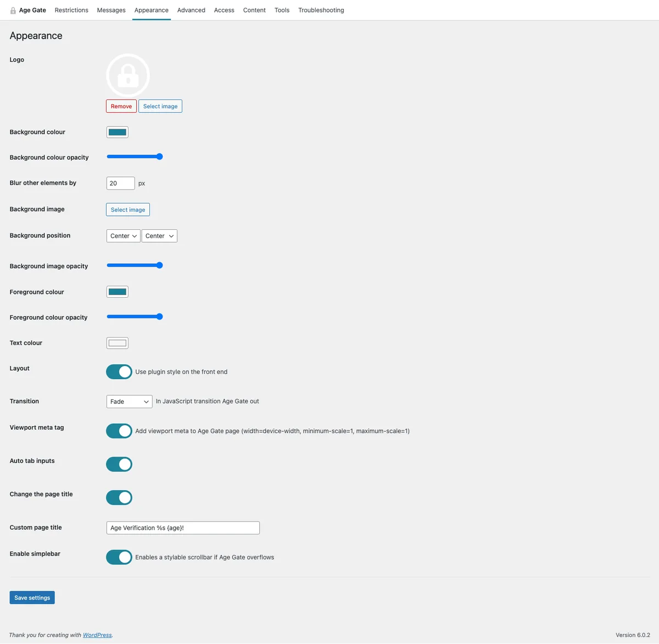Click the Custom page title field

click(x=183, y=528)
